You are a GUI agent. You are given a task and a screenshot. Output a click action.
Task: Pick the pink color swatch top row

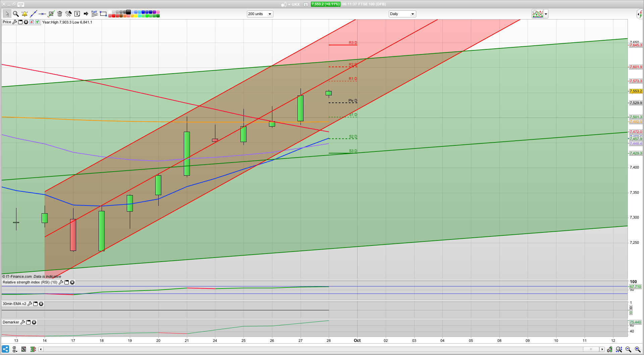pyautogui.click(x=158, y=12)
